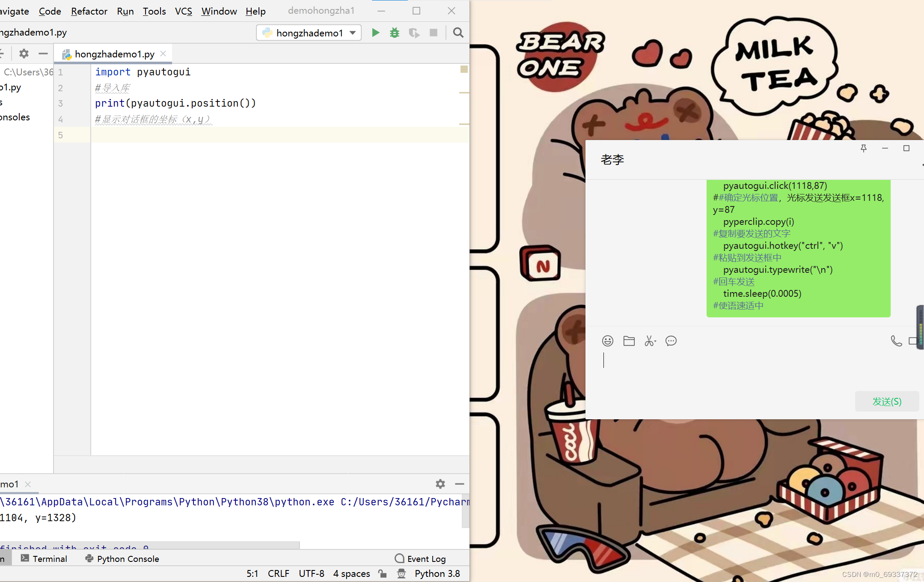Screen dimensions: 924x582
Task: Select the 'onsoles' item in the project tree
Action: click(x=15, y=117)
